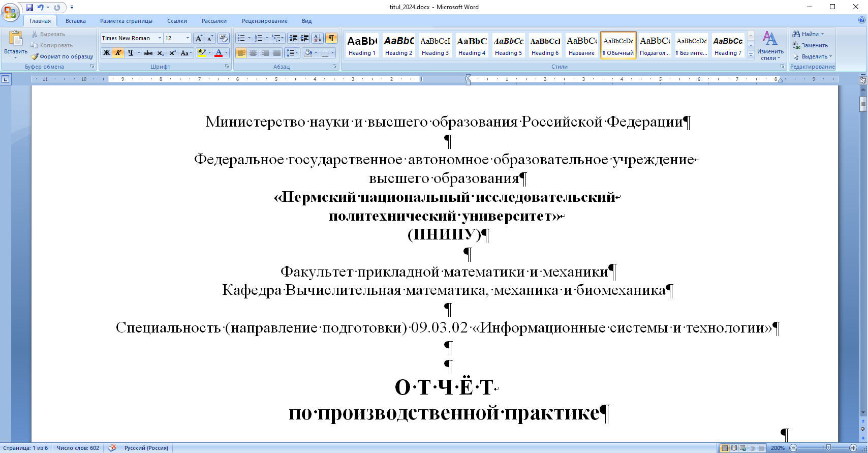Open the multilevel list menu

277,38
